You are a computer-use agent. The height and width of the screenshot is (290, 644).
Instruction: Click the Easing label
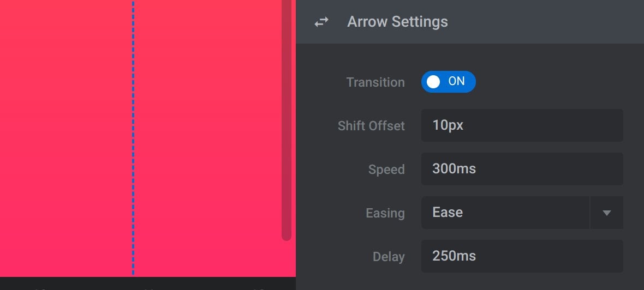[385, 213]
